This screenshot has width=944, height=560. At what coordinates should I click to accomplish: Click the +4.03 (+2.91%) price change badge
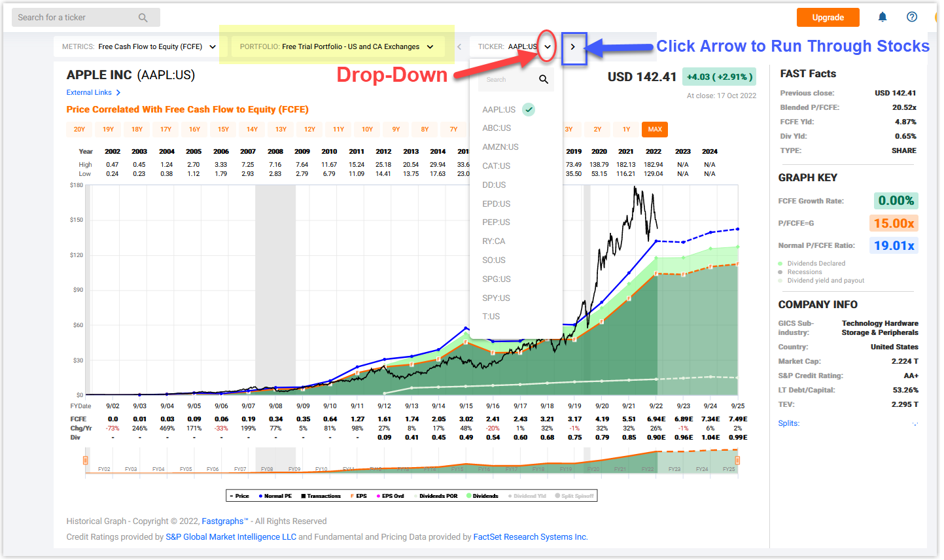[719, 77]
